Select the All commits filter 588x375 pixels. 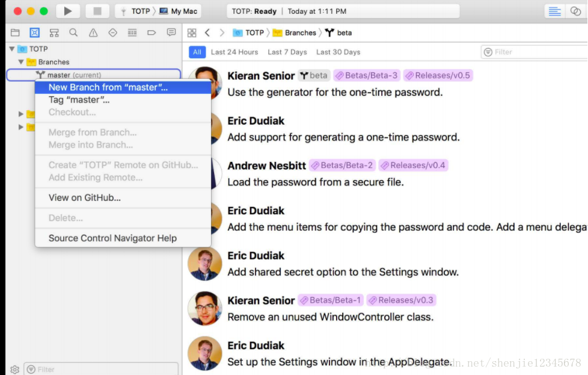tap(197, 52)
